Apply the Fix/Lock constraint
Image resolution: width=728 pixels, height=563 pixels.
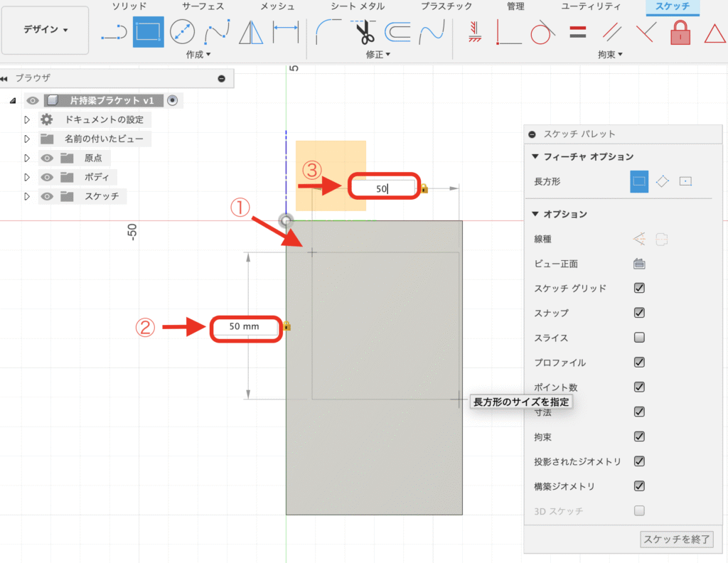(679, 32)
